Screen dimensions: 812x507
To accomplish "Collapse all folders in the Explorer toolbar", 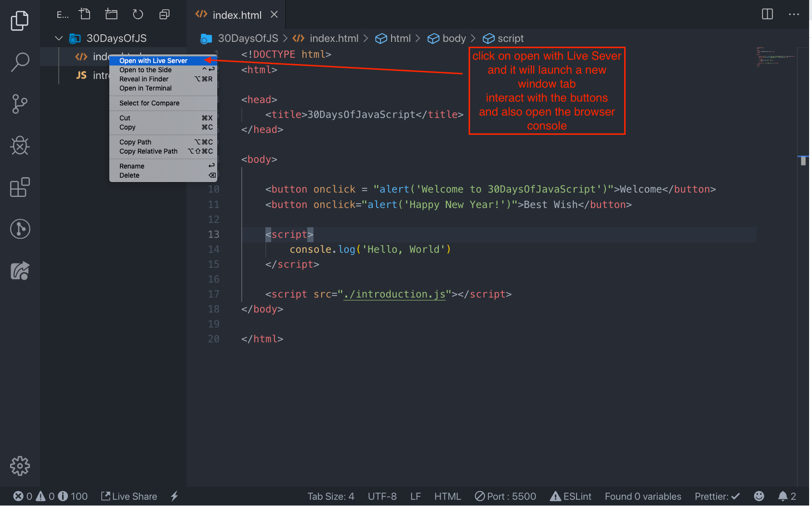I will 164,14.
